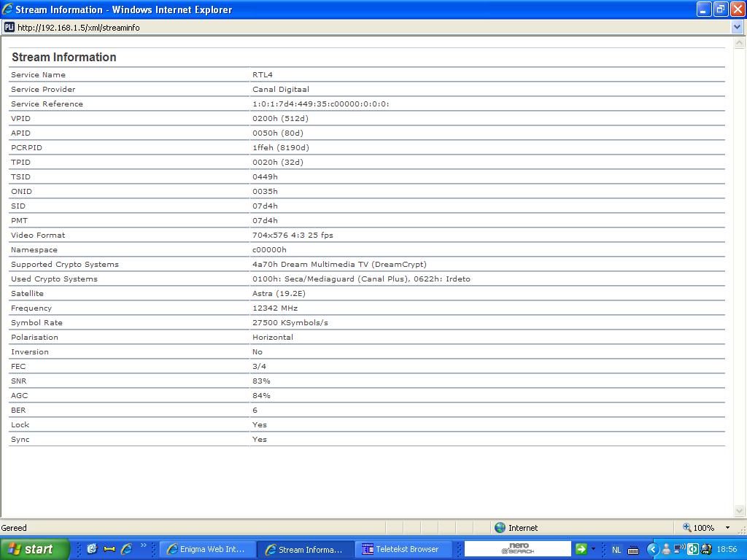Viewport: 747px width, 560px height.
Task: Click the Supported Crypto Systems label
Action: 65,264
